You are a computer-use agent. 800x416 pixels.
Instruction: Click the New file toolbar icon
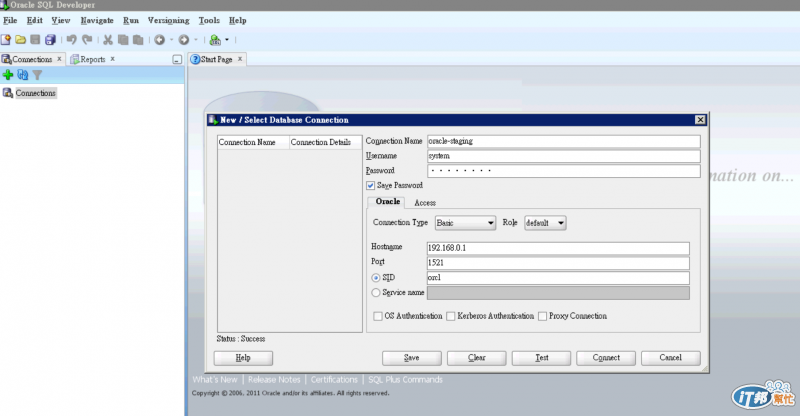6,40
